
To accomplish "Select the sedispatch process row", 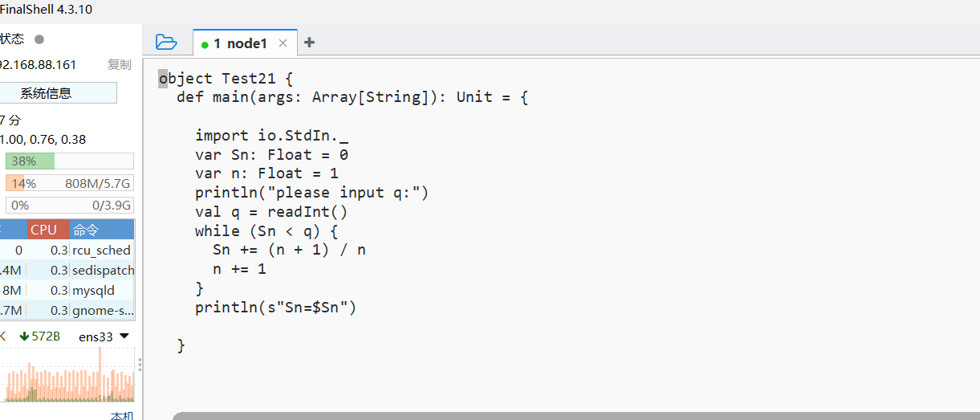I will click(67, 270).
